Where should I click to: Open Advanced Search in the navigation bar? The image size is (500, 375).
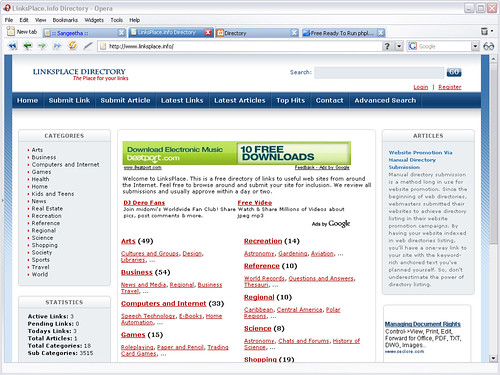tap(385, 100)
